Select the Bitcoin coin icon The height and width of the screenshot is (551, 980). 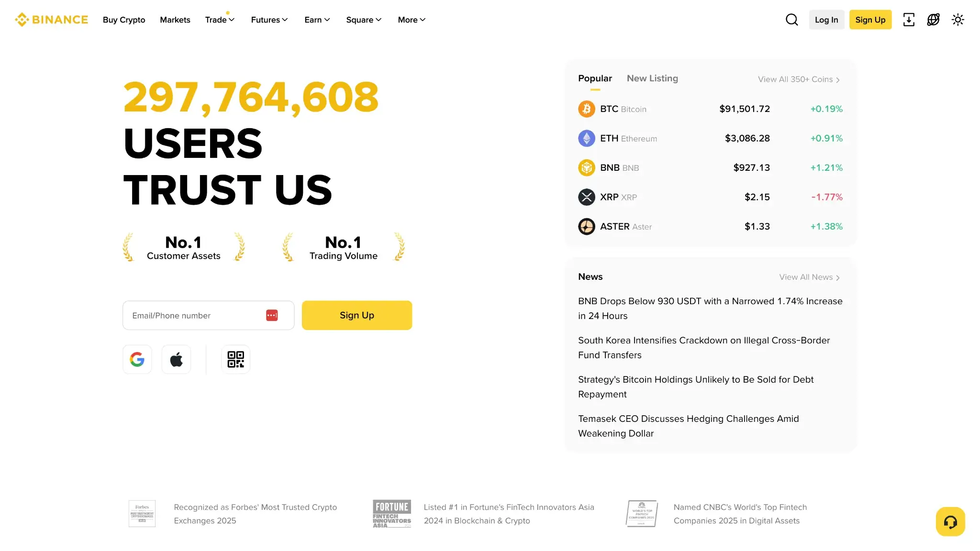pyautogui.click(x=587, y=109)
